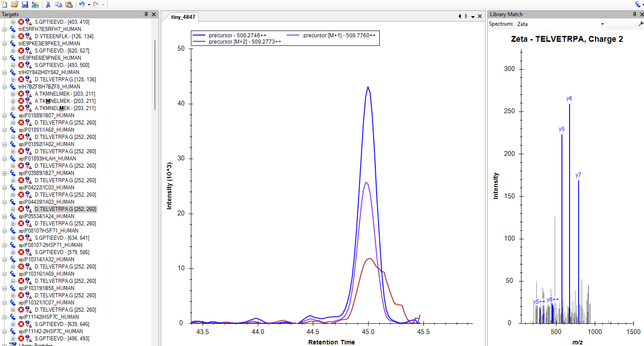The height and width of the screenshot is (346, 644).
Task: Paste from clipboard icon
Action: click(x=69, y=4)
